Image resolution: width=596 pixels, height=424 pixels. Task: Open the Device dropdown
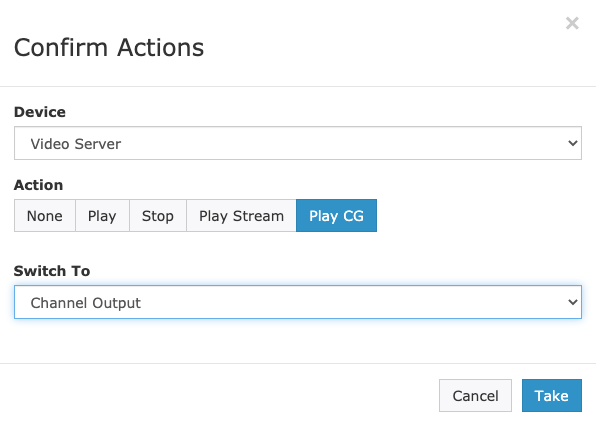298,143
